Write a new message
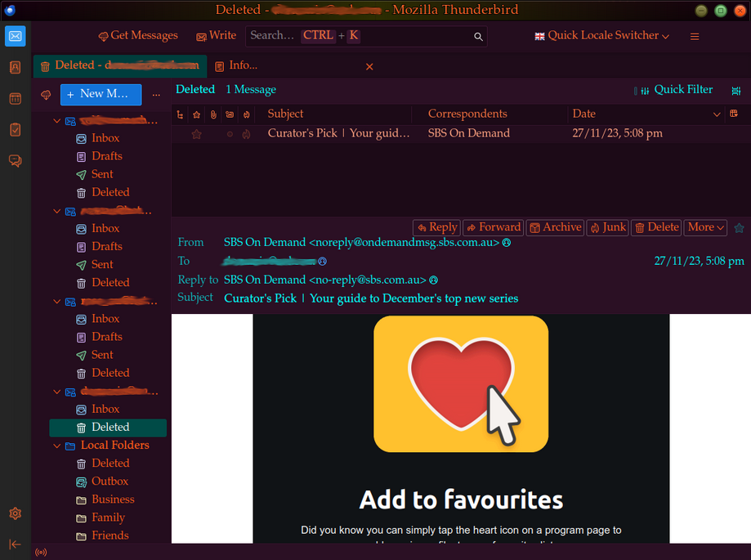This screenshot has height=560, width=751. tap(216, 36)
